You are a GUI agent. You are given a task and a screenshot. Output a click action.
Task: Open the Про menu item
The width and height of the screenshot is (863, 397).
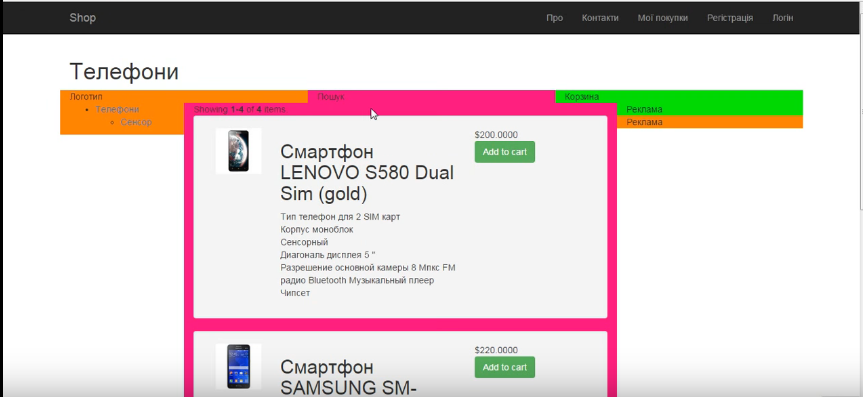554,18
